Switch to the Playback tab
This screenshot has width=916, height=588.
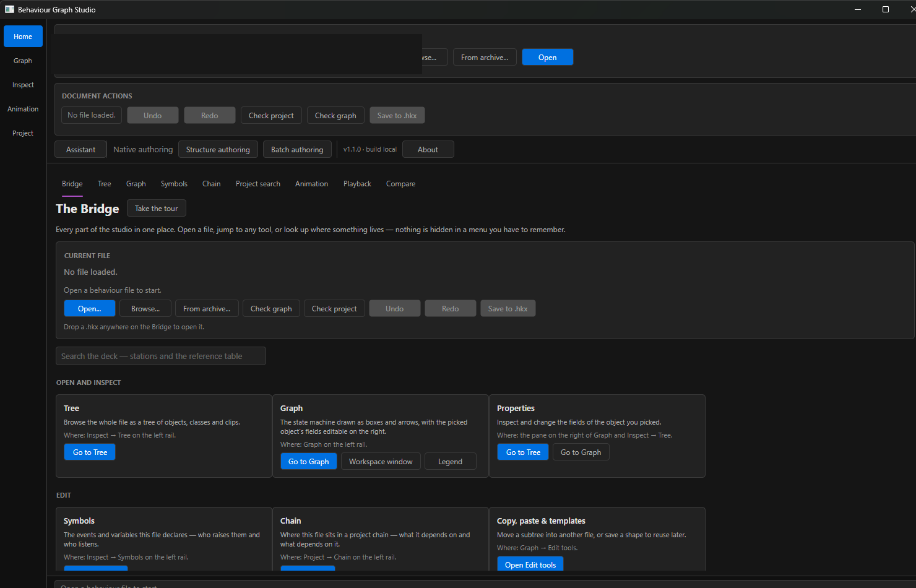pos(357,184)
